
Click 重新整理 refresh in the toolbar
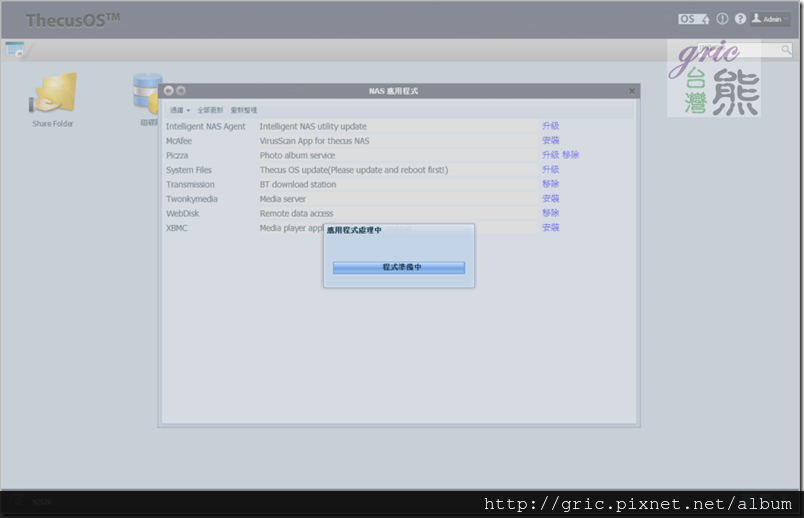pyautogui.click(x=244, y=110)
